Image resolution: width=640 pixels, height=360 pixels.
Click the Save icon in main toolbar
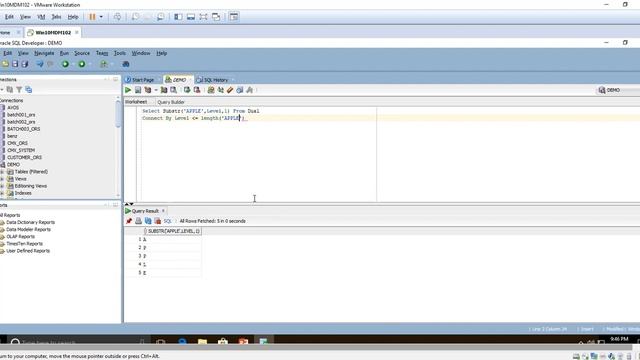click(15, 64)
